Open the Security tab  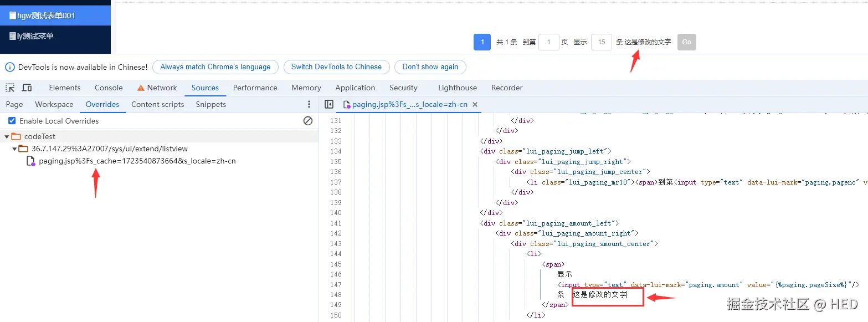(403, 88)
